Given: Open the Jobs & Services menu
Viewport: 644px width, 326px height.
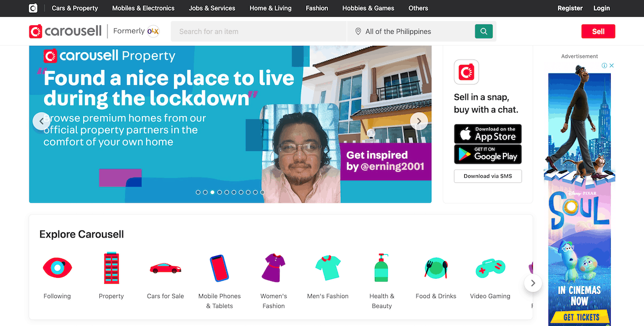Looking at the screenshot, I should 212,8.
